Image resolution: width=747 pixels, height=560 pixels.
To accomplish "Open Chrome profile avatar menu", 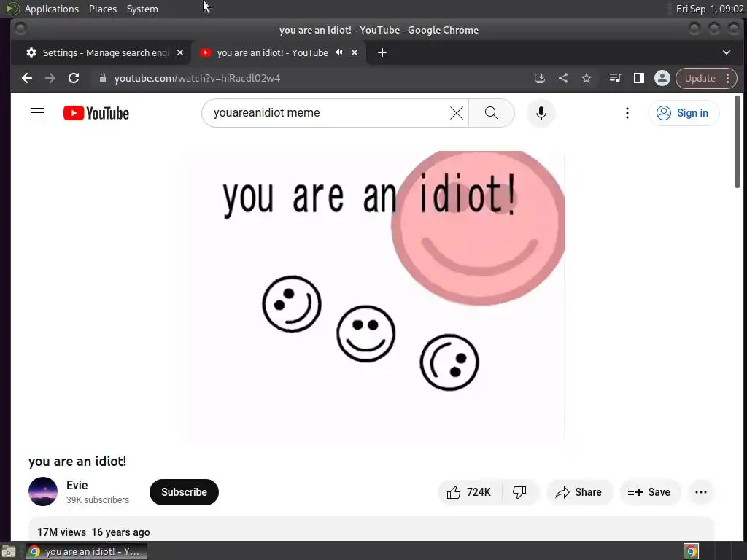I will point(662,78).
